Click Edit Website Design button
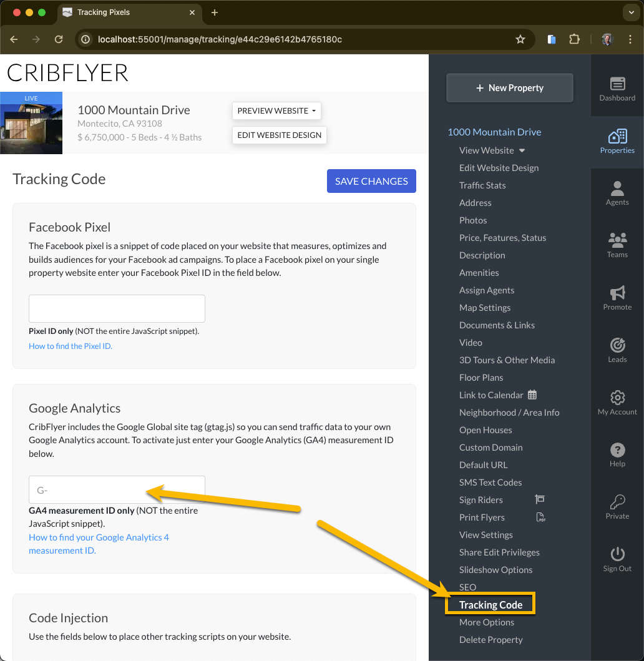The width and height of the screenshot is (644, 661). [x=279, y=135]
